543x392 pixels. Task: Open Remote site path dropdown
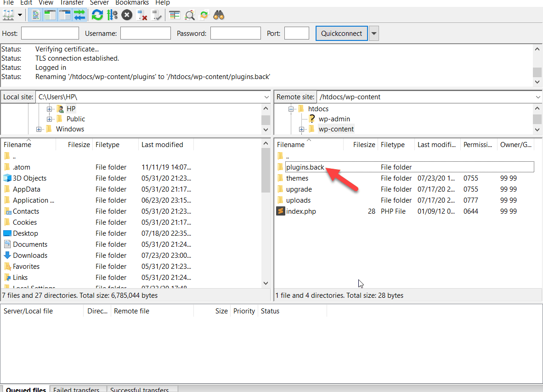[538, 97]
